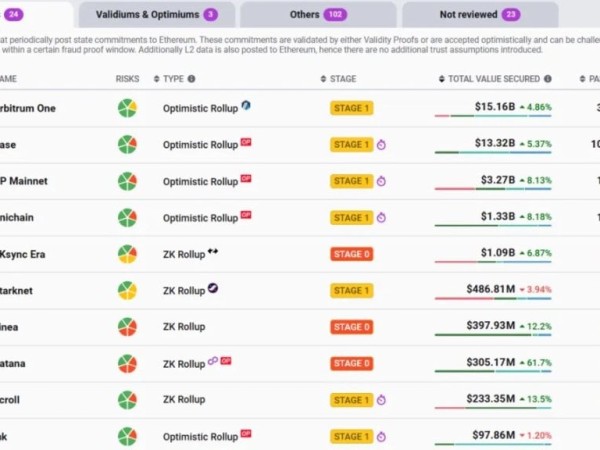The height and width of the screenshot is (450, 600).
Task: Sort the table by the TYPE column
Action: point(170,79)
